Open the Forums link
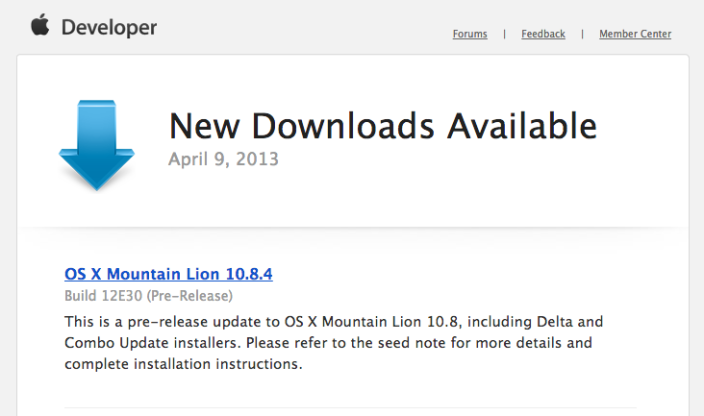 click(470, 34)
